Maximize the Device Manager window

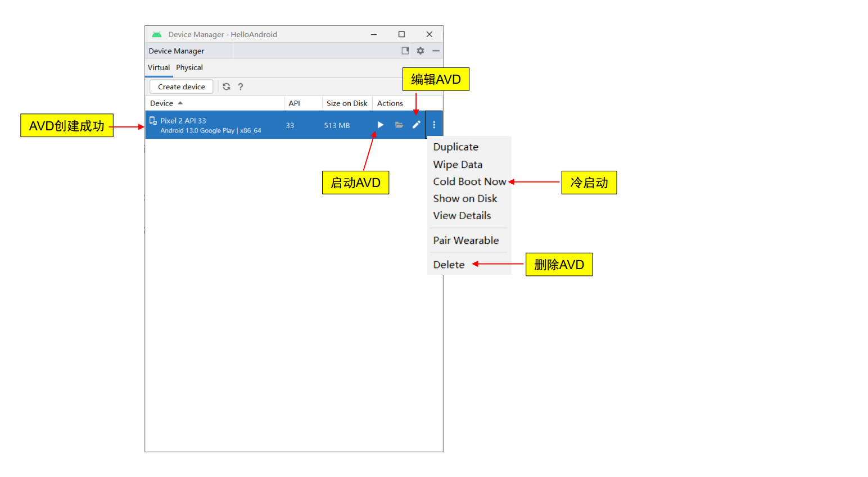pos(401,34)
